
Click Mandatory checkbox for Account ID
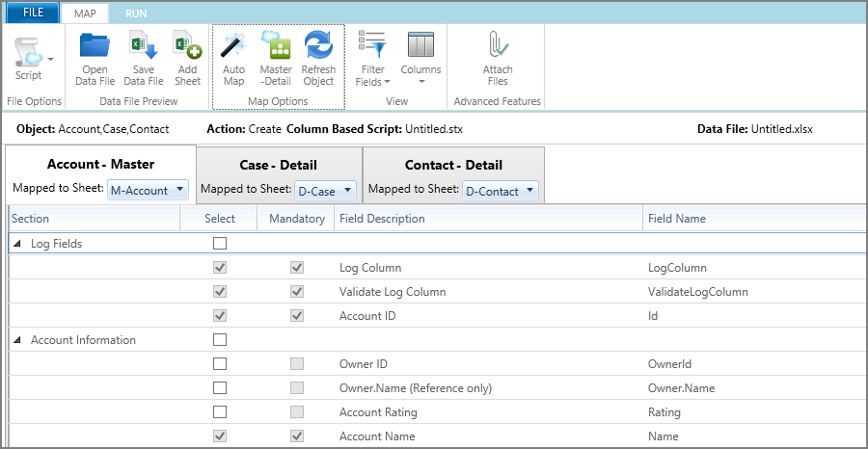[297, 316]
